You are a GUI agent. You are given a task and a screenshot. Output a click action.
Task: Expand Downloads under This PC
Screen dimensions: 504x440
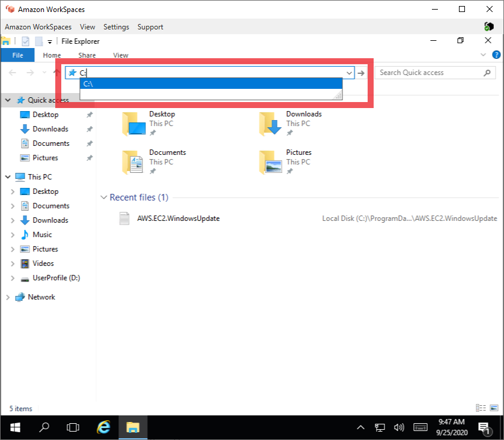tap(13, 220)
